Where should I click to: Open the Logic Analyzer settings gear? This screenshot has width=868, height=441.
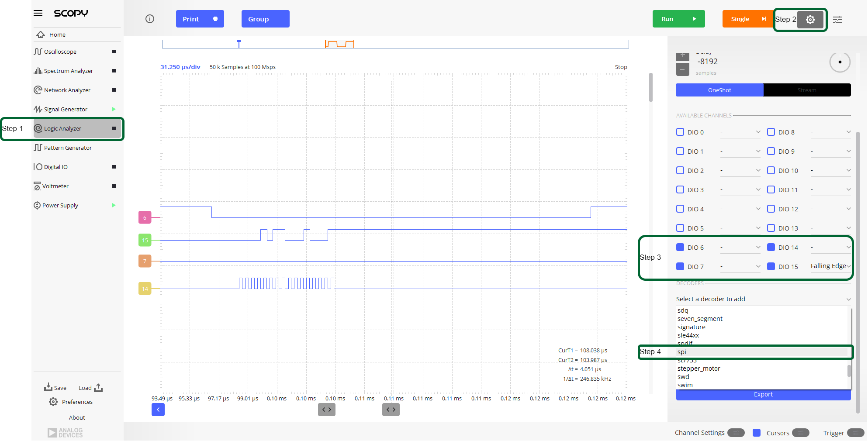(811, 19)
